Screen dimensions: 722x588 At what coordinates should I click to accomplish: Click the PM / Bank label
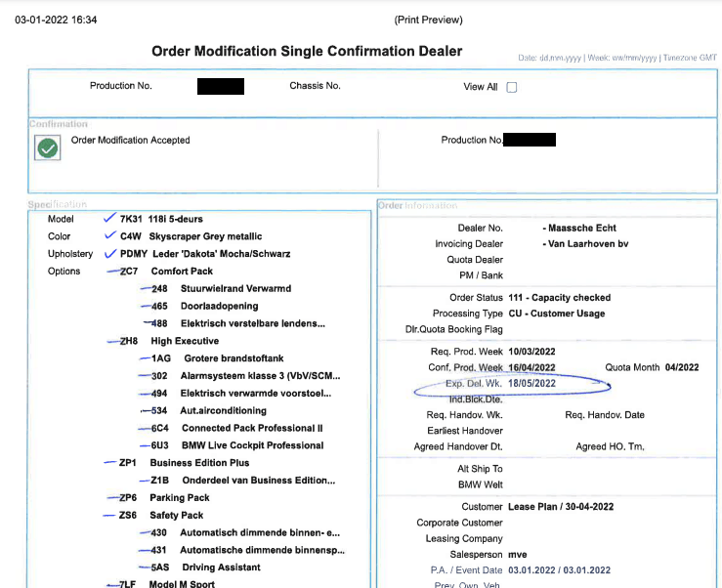[x=482, y=275]
